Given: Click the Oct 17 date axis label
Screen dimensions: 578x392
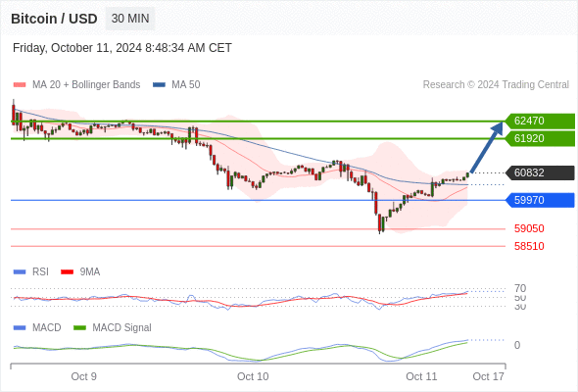Looking at the screenshot, I should [x=489, y=376].
